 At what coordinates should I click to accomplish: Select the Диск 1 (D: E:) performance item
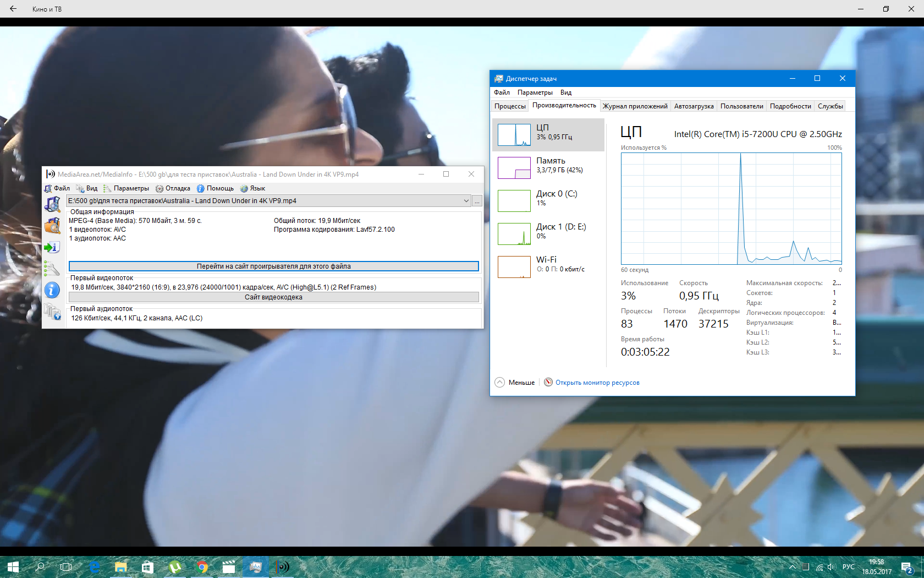[548, 234]
